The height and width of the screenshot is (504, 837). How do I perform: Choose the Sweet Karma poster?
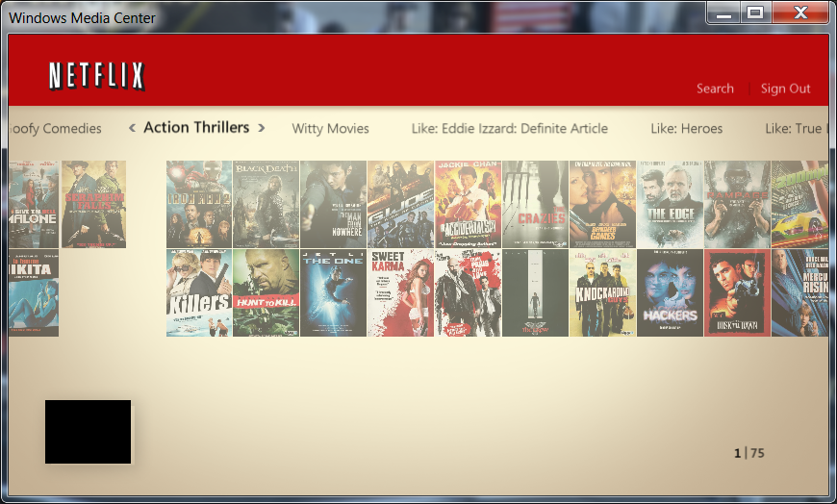[x=400, y=292]
